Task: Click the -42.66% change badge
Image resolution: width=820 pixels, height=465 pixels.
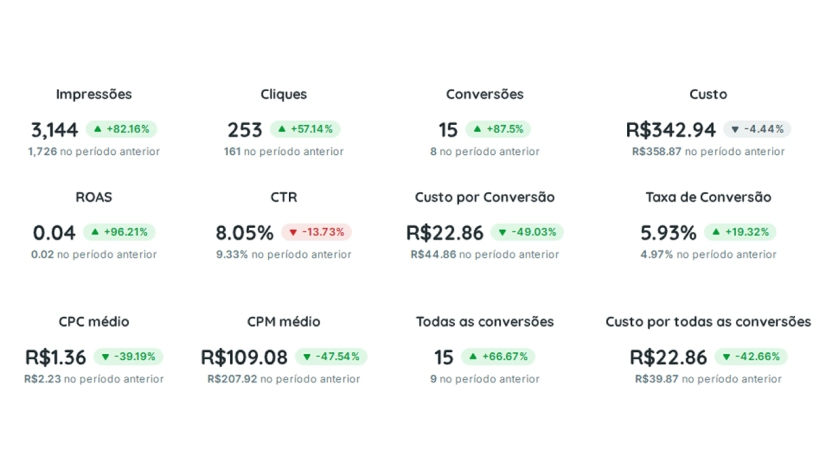Action: click(751, 357)
